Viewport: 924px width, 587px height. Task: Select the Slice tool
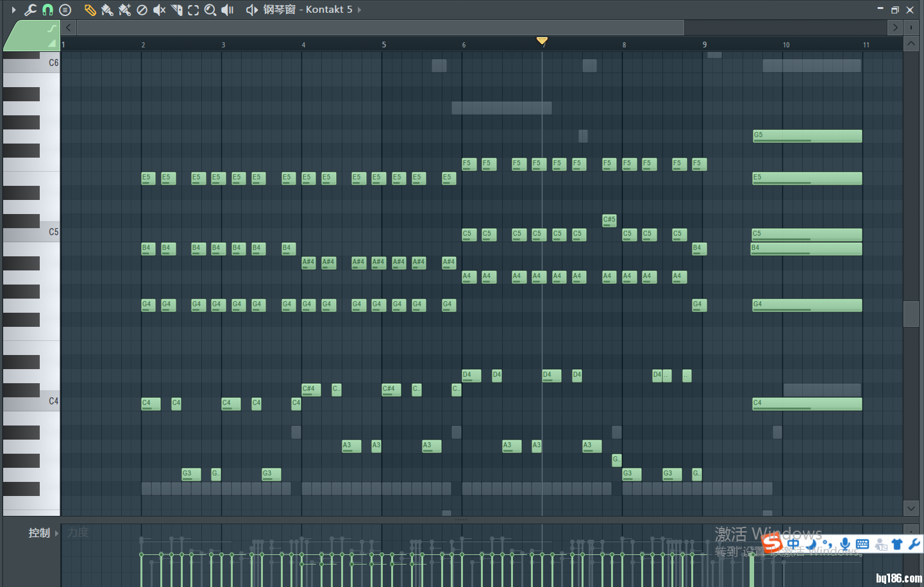click(x=176, y=10)
